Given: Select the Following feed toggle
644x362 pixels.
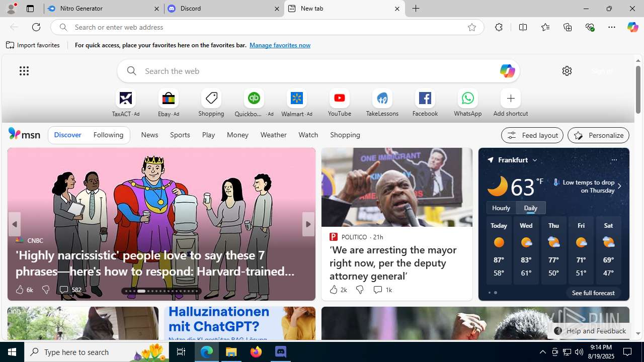Looking at the screenshot, I should (108, 135).
